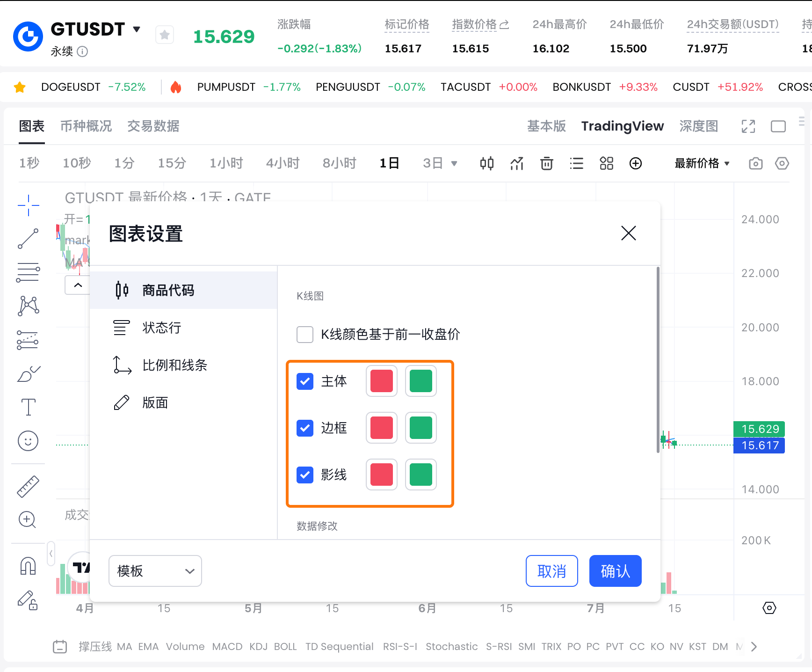Toggle the 影线 wick checkbox
This screenshot has width=812, height=672.
point(305,475)
